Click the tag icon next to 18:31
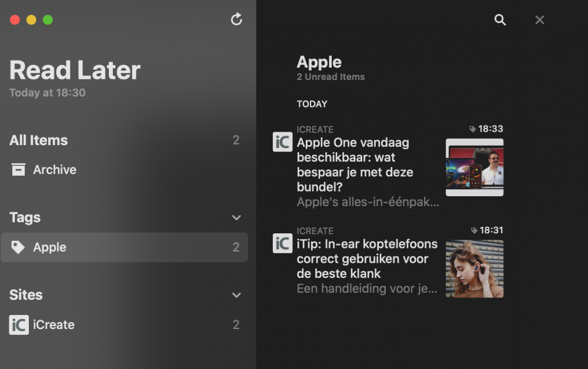 pos(474,231)
